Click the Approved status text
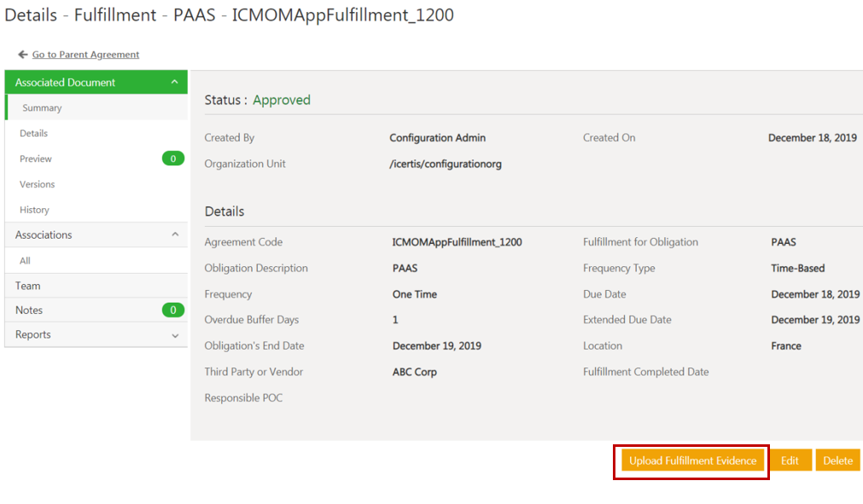Viewport: 863px width, 504px height. click(x=282, y=100)
